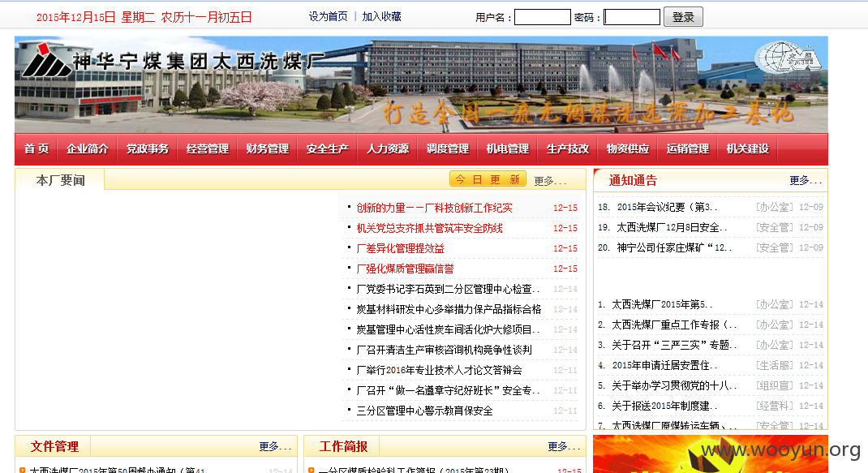Open news 厂举行2016年专业技术人才论文答辩会

click(x=440, y=370)
